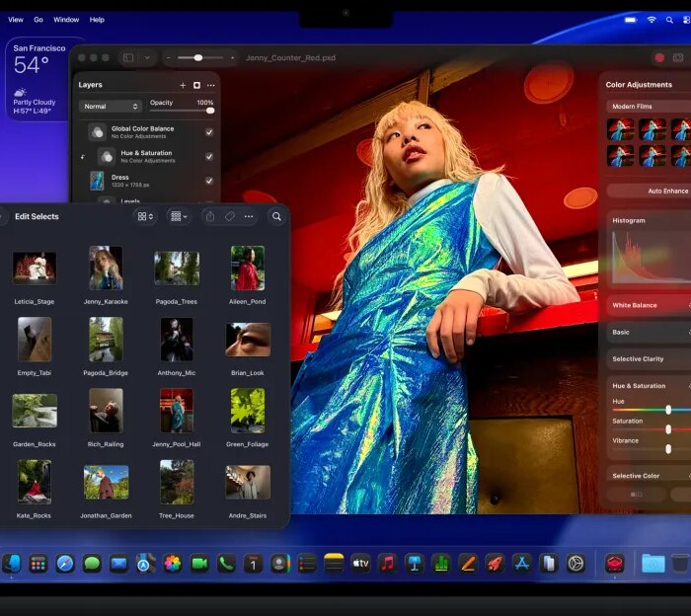Open the Help menu in menu bar
Image resolution: width=691 pixels, height=616 pixels.
click(97, 19)
